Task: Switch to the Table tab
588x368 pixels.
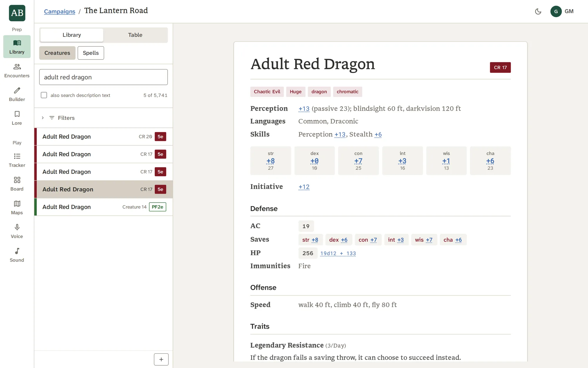Action: click(135, 35)
